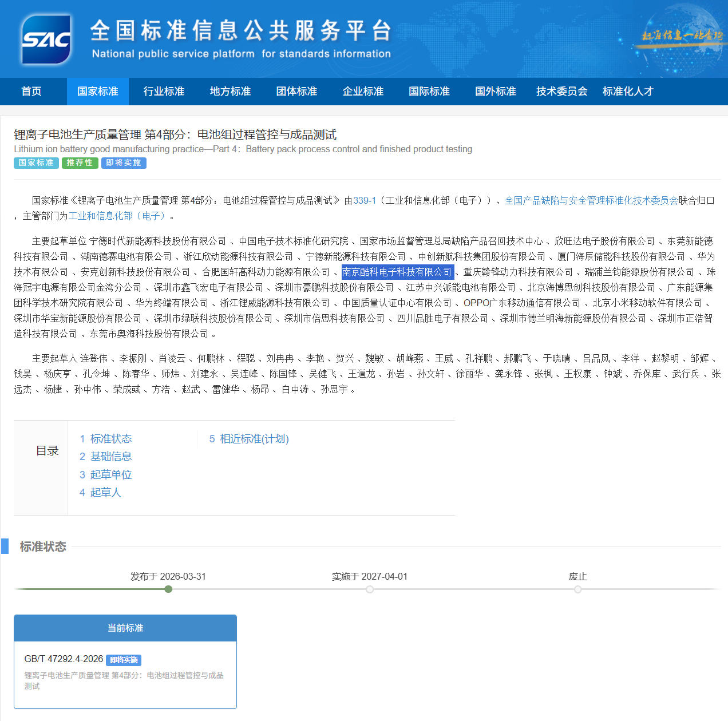Jump to 5 相近标准(计划) section

249,439
